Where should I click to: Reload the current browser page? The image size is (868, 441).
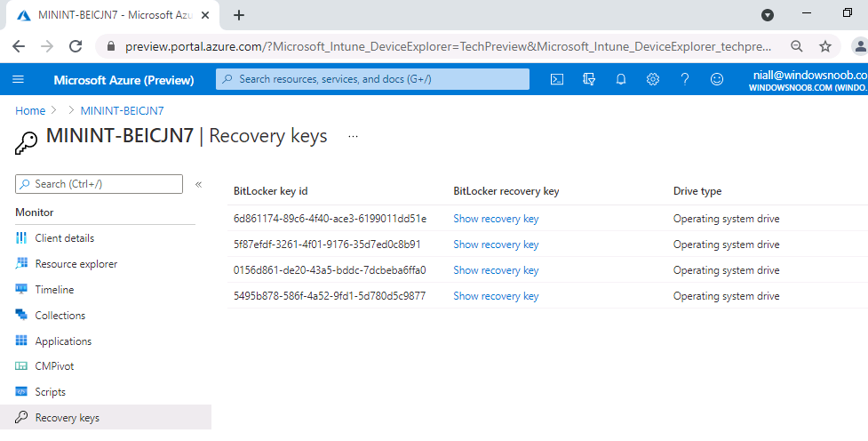[76, 46]
